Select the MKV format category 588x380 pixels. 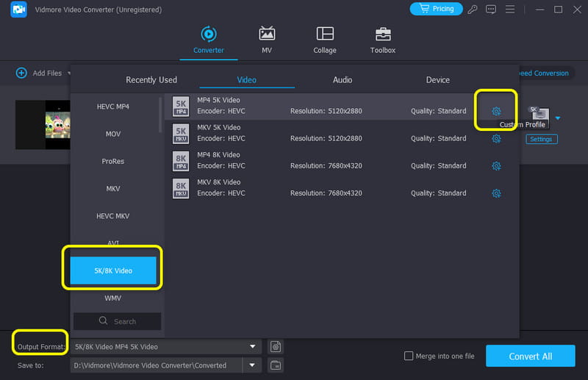point(113,189)
